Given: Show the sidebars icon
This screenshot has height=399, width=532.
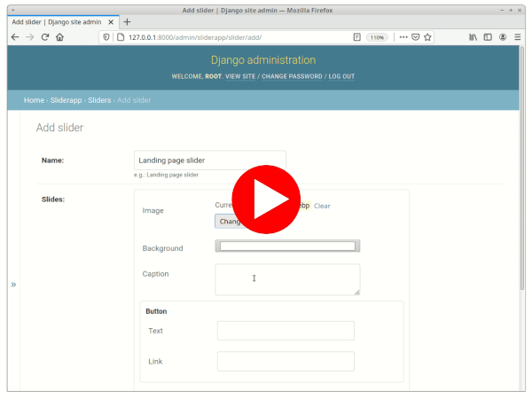Looking at the screenshot, I should click(x=488, y=37).
